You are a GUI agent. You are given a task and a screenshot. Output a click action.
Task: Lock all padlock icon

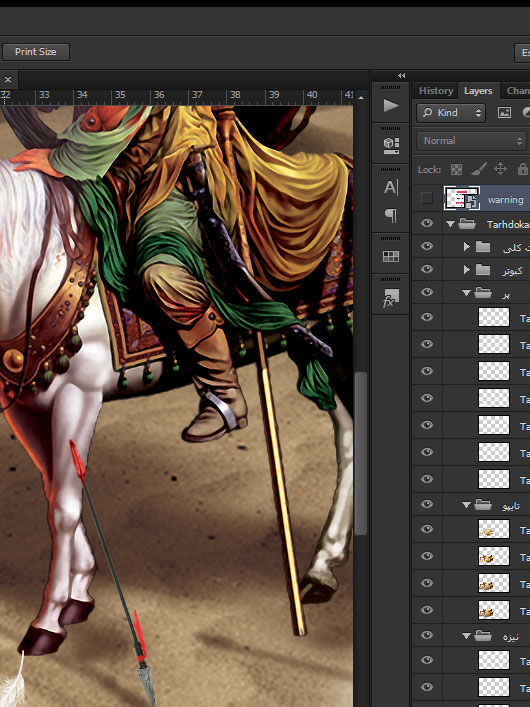pos(522,169)
